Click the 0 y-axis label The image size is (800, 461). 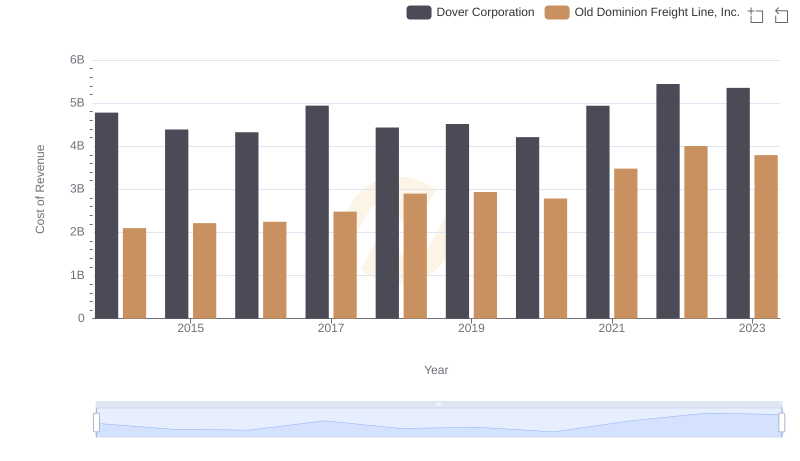pos(81,318)
